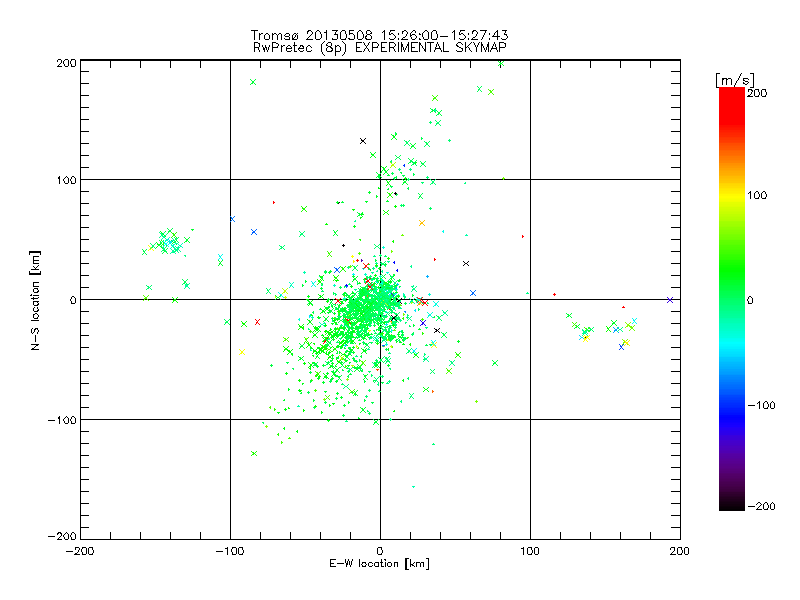Screen dimensions: 800x600
Task: Click the N-S axis 100 tick label
Action: 66,180
